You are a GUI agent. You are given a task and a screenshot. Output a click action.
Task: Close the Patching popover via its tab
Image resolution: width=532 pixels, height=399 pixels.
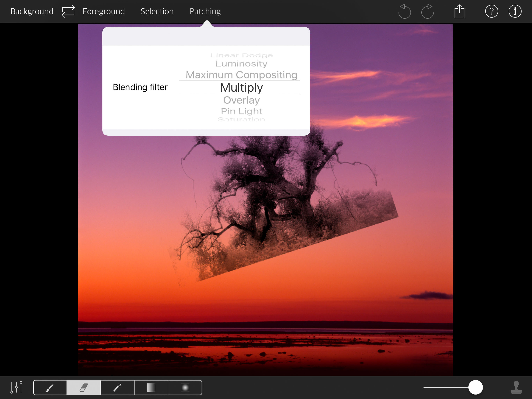[205, 11]
